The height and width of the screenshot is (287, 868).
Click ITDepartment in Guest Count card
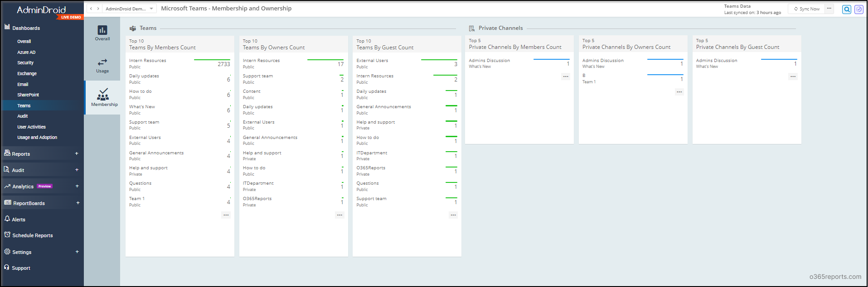372,153
